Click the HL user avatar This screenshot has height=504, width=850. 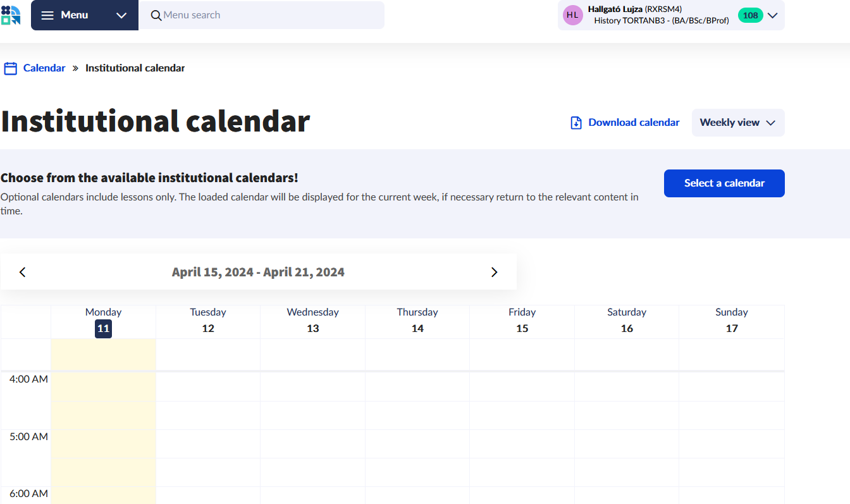pyautogui.click(x=572, y=15)
